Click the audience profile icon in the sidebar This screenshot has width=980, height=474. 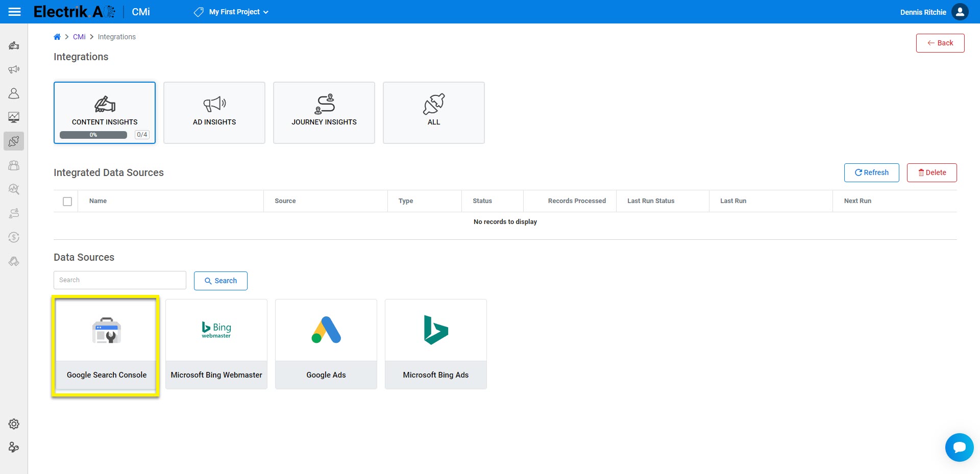click(14, 93)
